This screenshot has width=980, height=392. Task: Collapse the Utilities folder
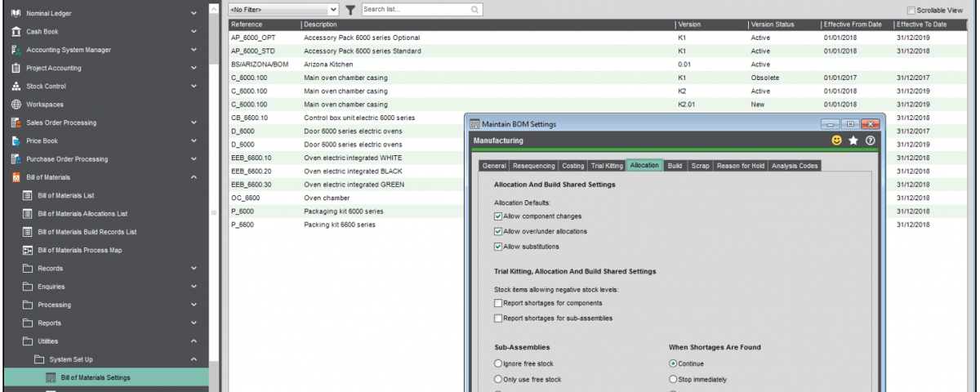(x=194, y=341)
